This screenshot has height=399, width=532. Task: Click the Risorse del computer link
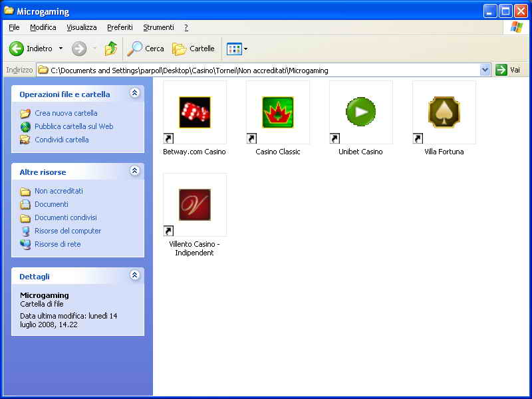pos(68,231)
